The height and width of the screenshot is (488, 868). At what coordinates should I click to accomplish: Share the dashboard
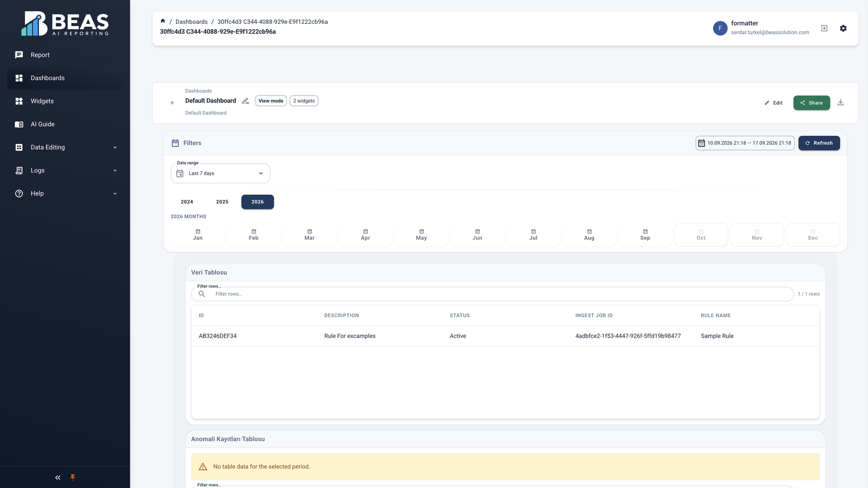pos(812,103)
